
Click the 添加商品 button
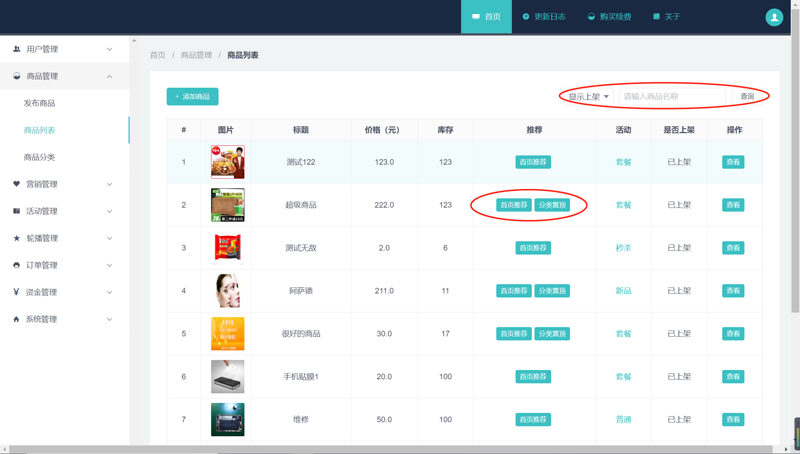192,96
